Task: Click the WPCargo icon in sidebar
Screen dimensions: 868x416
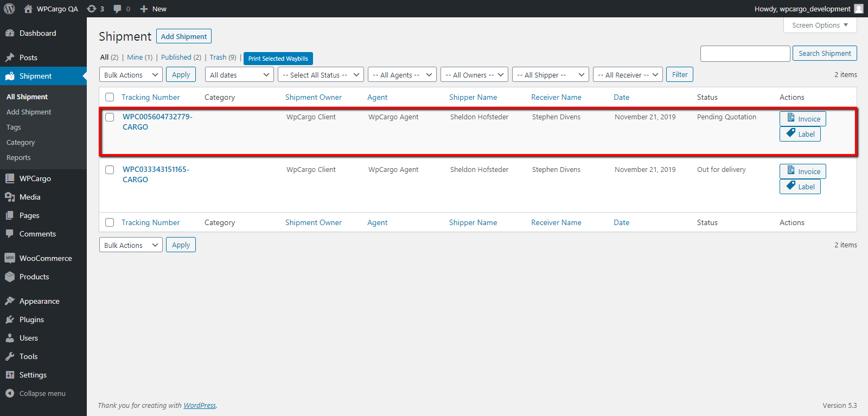Action: pyautogui.click(x=10, y=178)
